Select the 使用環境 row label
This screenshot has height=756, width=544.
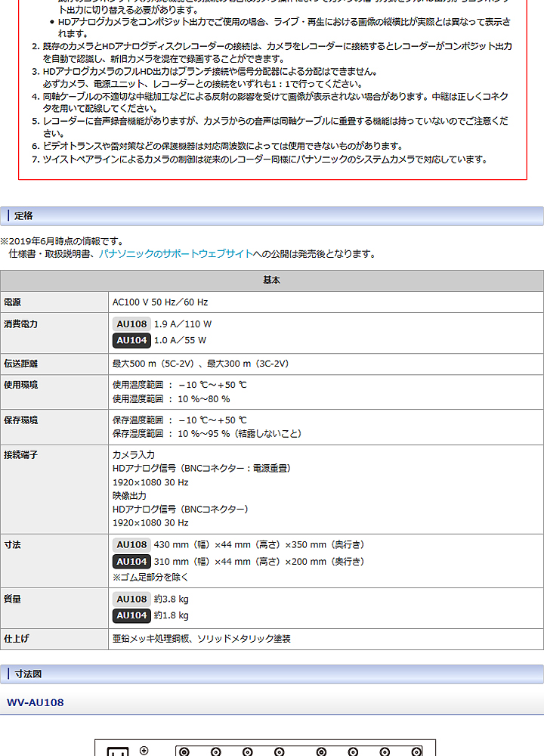20,385
